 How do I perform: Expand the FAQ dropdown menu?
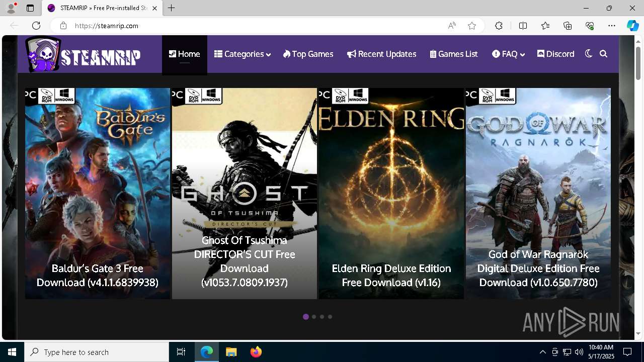pyautogui.click(x=509, y=54)
